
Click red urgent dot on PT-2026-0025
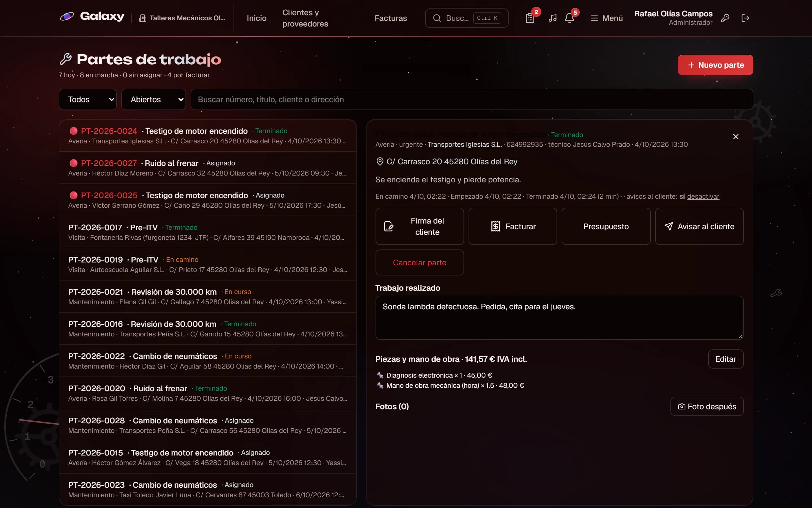pyautogui.click(x=74, y=196)
